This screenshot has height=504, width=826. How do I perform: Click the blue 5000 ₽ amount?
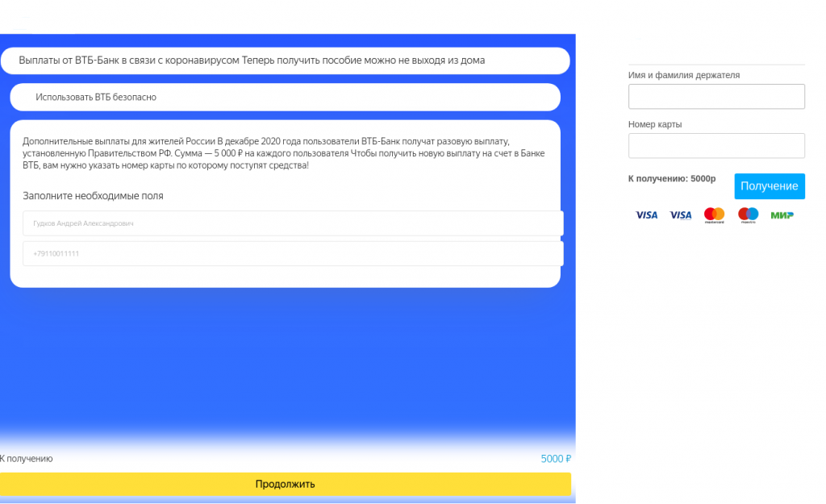pos(556,459)
